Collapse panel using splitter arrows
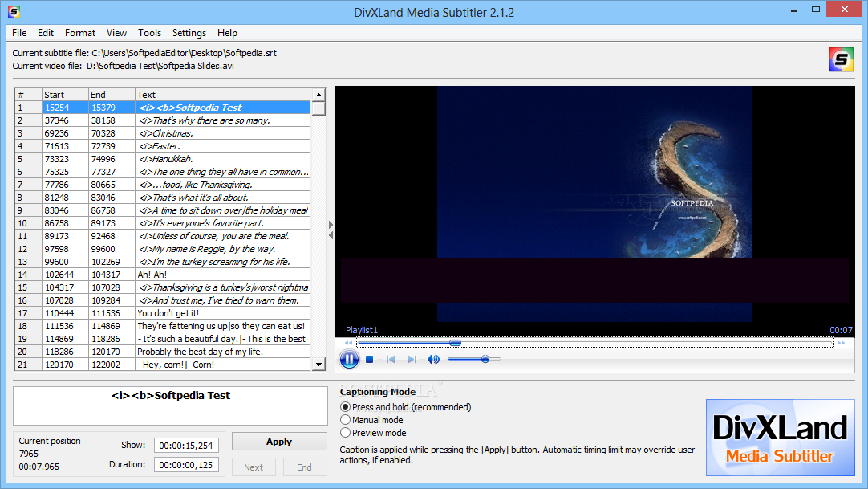 point(331,230)
